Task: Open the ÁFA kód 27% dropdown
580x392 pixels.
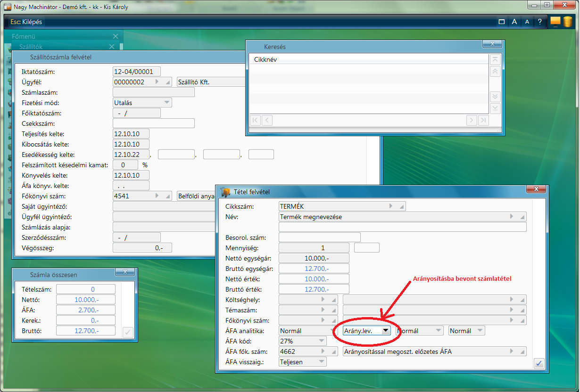Action: [x=322, y=341]
